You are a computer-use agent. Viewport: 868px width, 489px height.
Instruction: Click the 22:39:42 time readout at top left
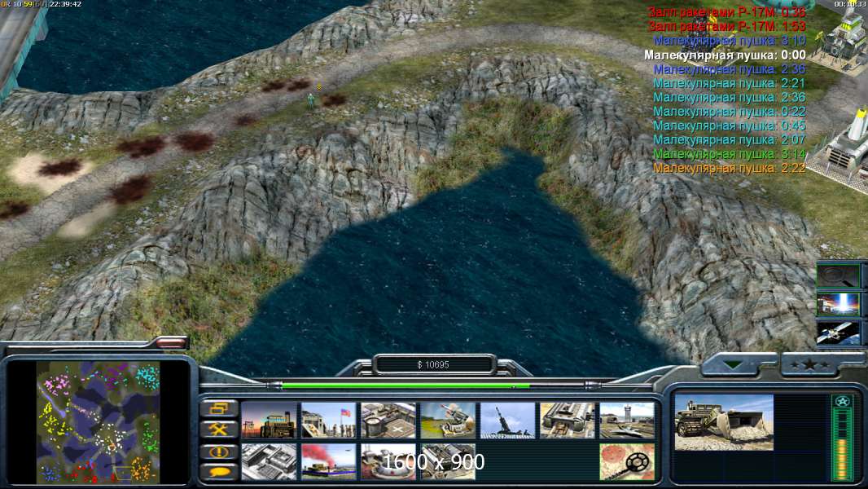pyautogui.click(x=65, y=4)
